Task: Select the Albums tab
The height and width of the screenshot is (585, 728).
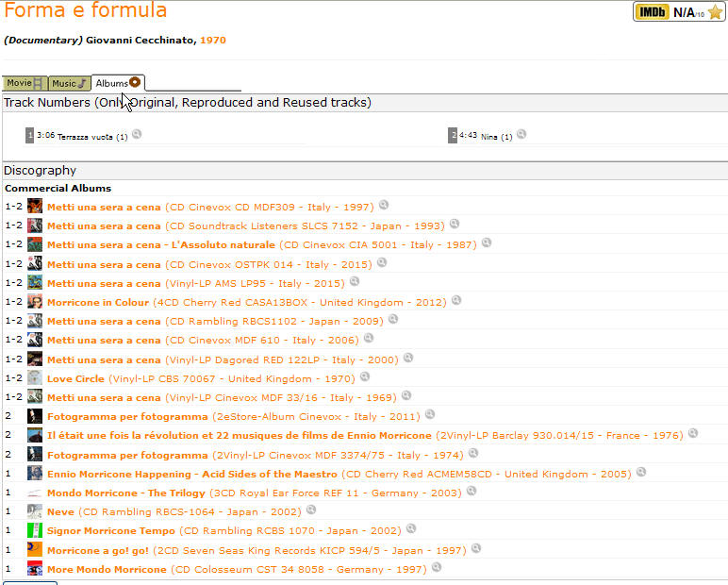Action: (x=118, y=83)
